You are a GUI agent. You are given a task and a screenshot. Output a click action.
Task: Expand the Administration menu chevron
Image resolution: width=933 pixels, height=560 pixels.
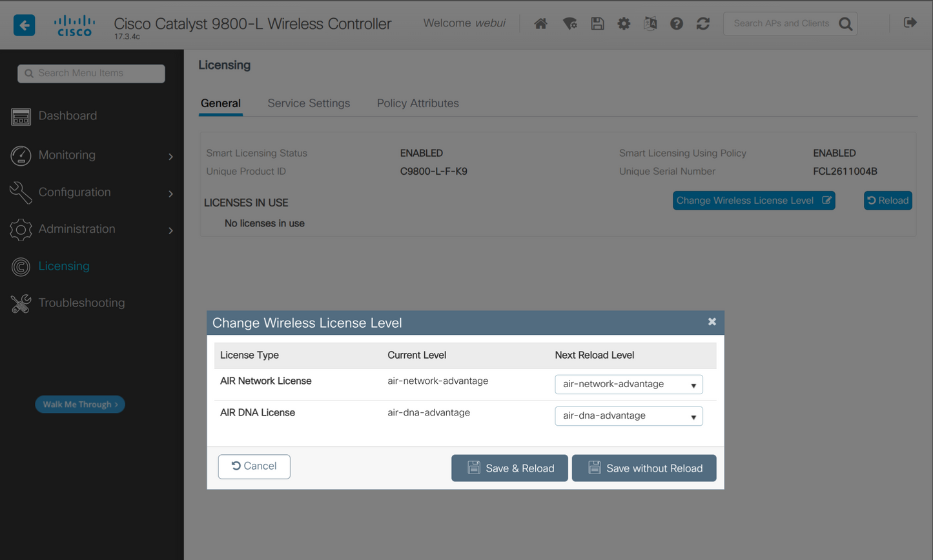[x=170, y=230]
